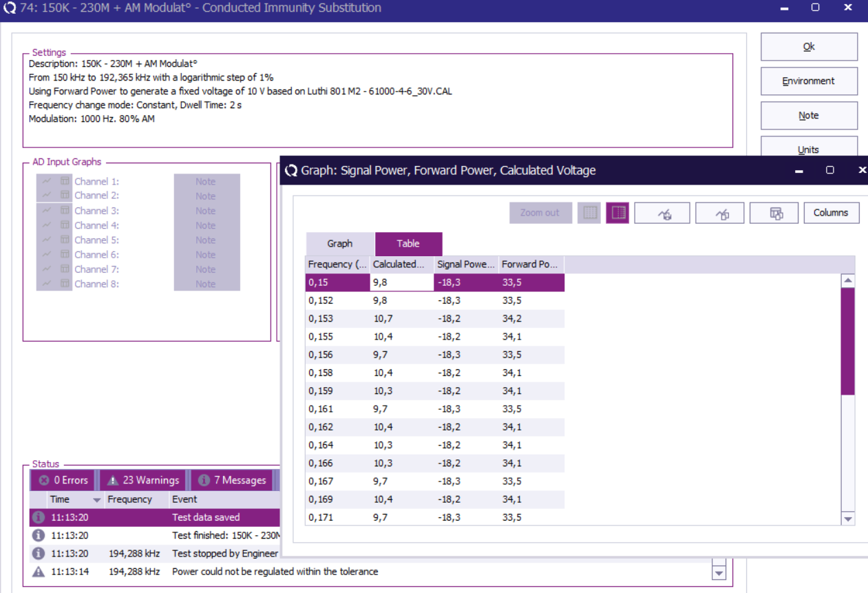This screenshot has height=593, width=868.
Task: Click the Ok button
Action: pyautogui.click(x=809, y=47)
